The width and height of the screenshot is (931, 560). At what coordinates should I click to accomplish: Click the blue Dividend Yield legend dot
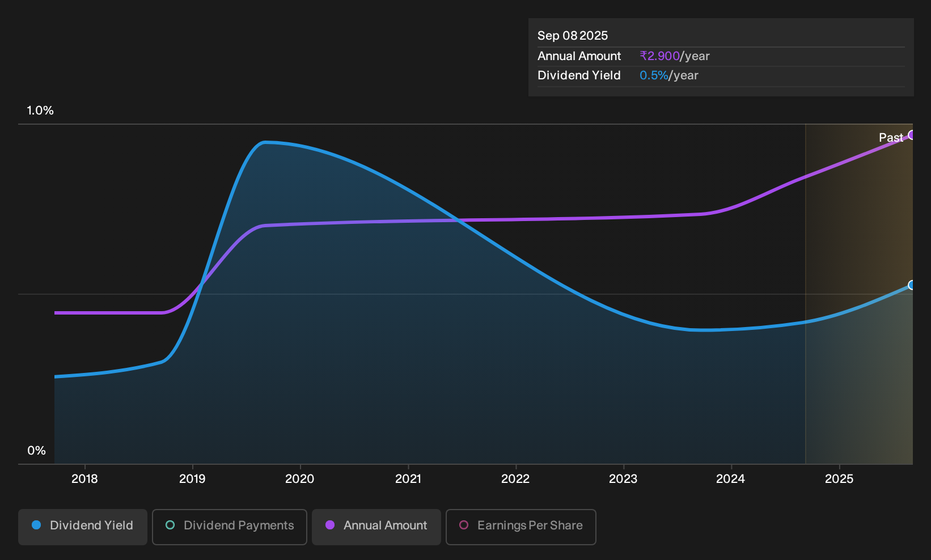(36, 525)
